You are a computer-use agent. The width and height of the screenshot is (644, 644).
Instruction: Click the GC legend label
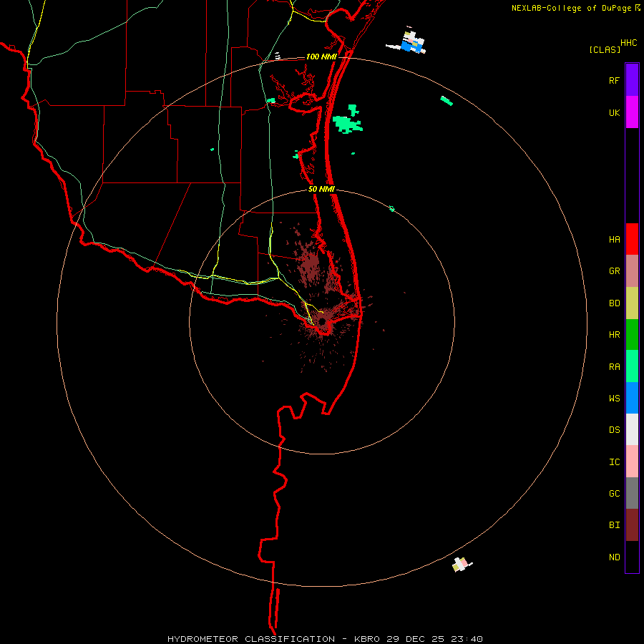614,493
